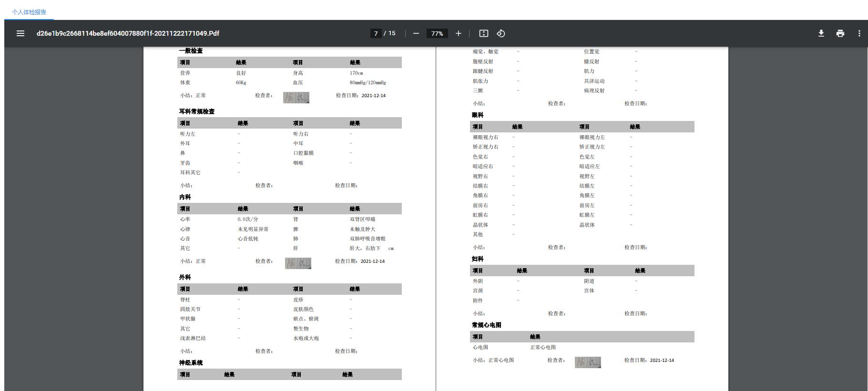The height and width of the screenshot is (391, 868).
Task: Click the 小结：正常心电图 summary
Action: [x=493, y=360]
